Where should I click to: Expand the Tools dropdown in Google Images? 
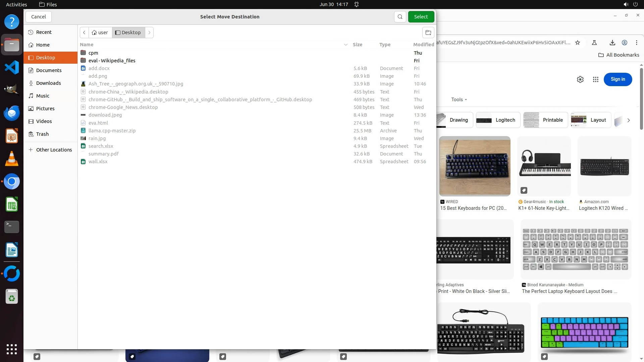[459, 100]
